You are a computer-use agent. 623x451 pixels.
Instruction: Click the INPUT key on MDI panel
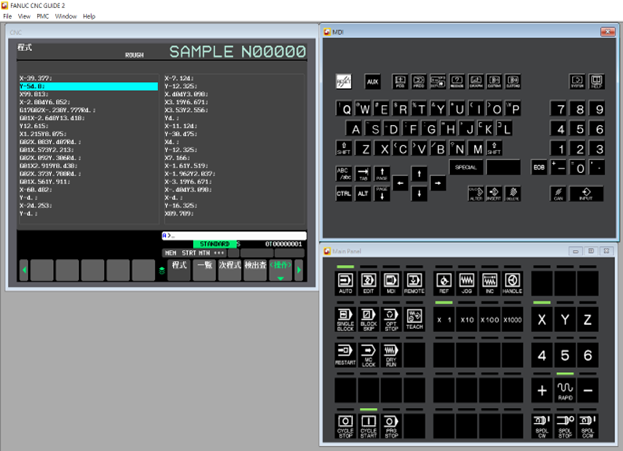[x=586, y=194]
